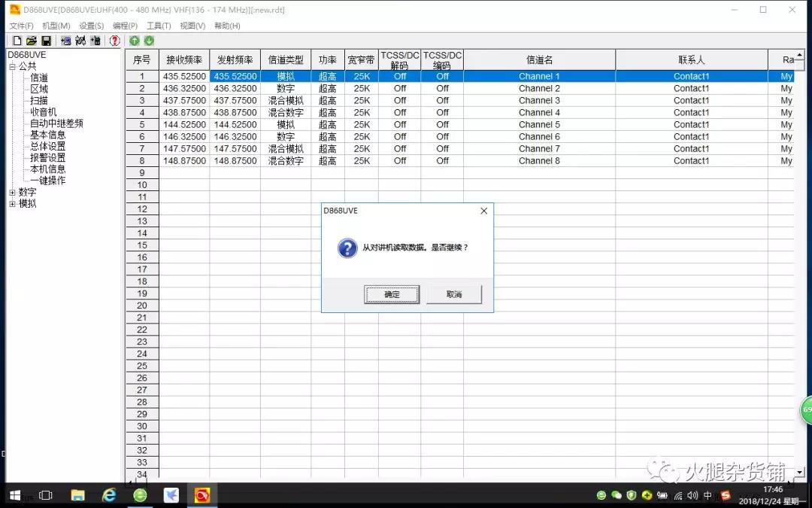Click the green up arrow icon
Screen dimensions: 812x508
click(x=135, y=41)
